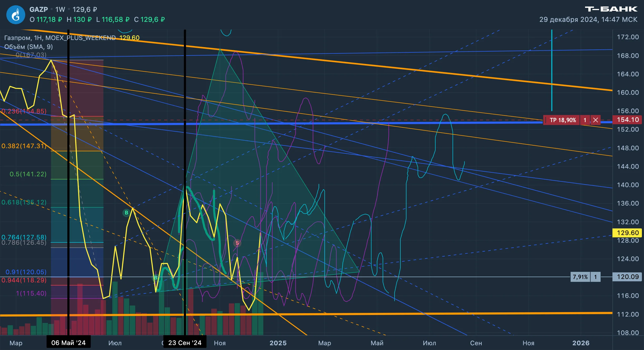Click the red S sell marker
Image resolution: width=644 pixels, height=350 pixels.
(x=237, y=243)
